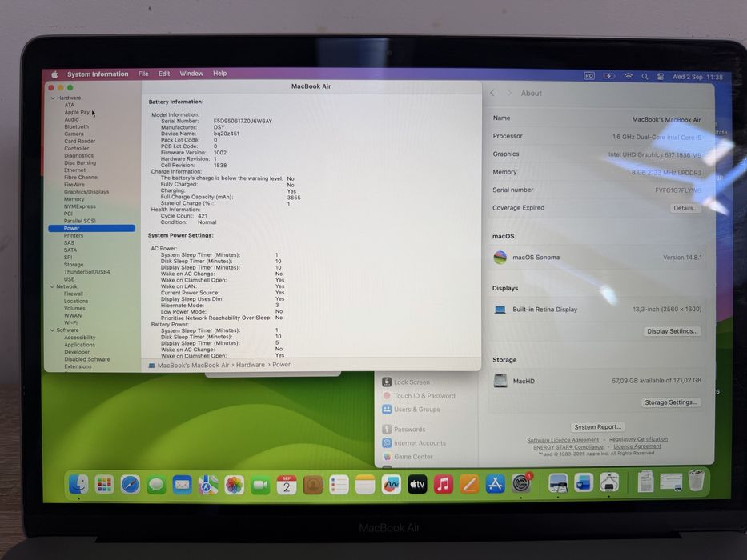Open the RO input source menu

[589, 76]
